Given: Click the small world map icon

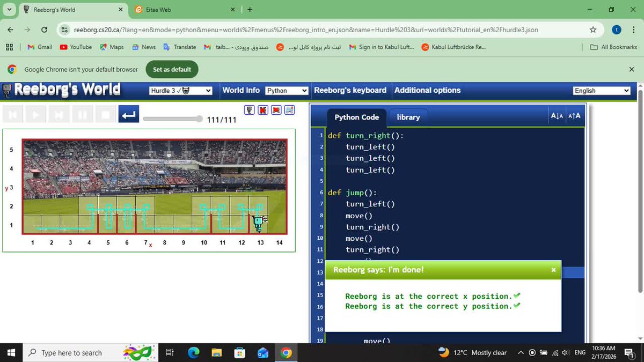Looking at the screenshot, I should [x=290, y=110].
